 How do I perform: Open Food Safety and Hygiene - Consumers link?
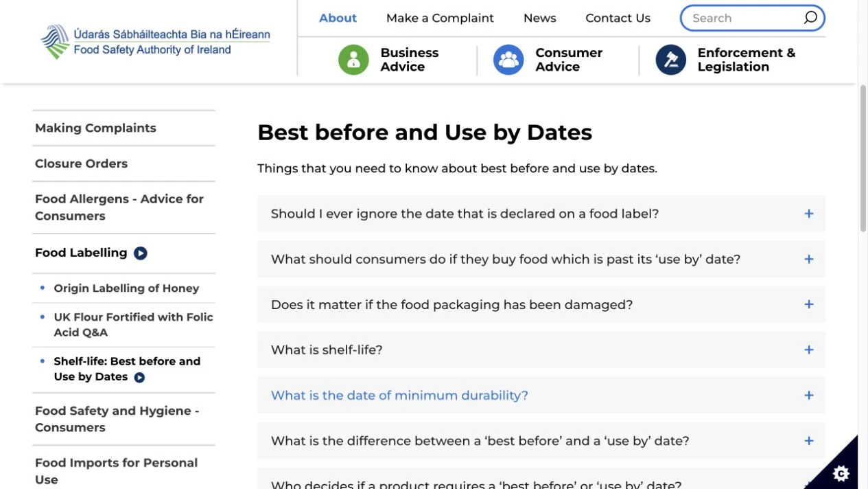pos(117,419)
